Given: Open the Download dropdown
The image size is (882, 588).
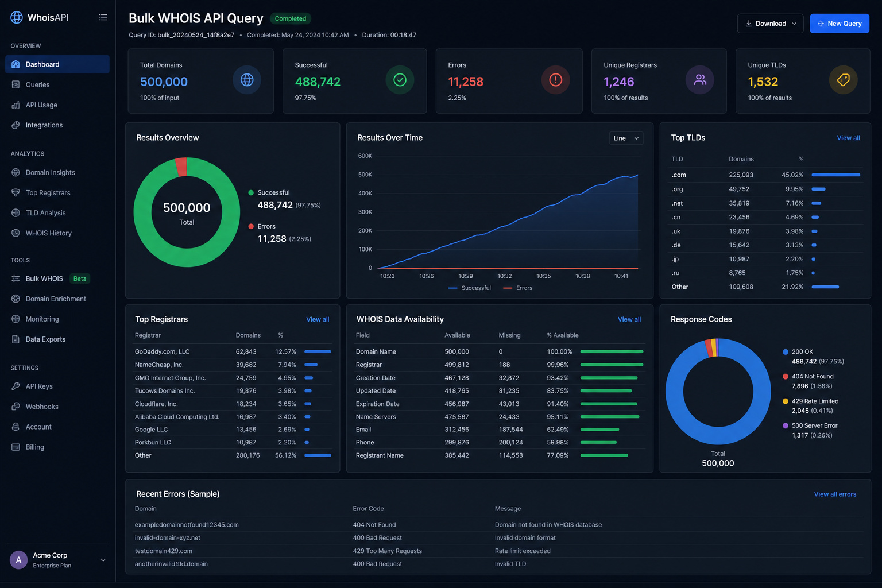Looking at the screenshot, I should [770, 24].
